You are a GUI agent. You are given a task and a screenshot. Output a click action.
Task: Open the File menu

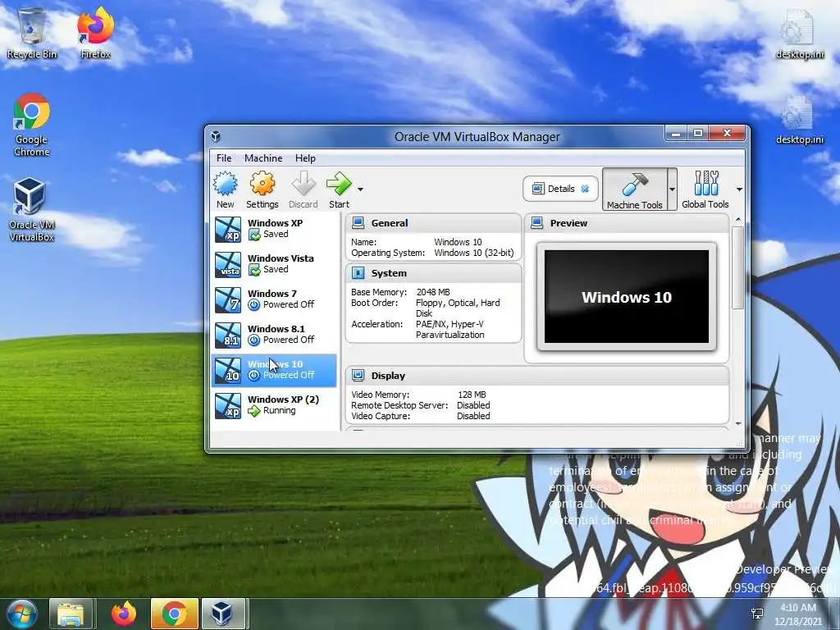pyautogui.click(x=224, y=158)
